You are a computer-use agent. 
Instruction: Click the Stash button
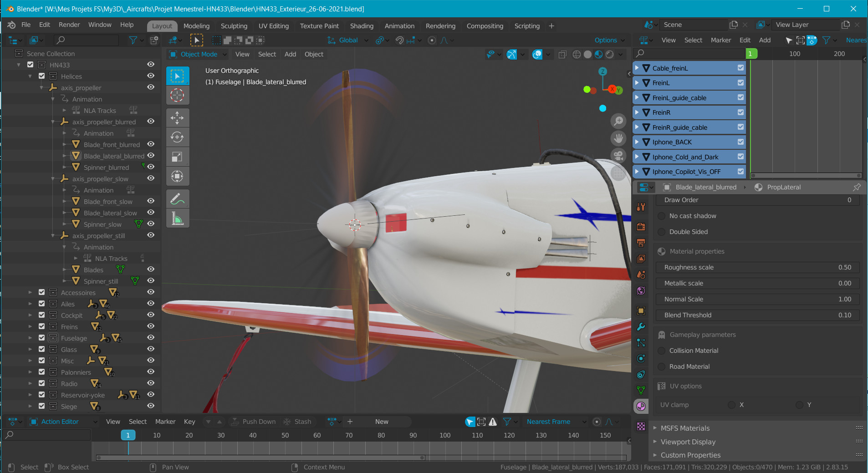(297, 422)
